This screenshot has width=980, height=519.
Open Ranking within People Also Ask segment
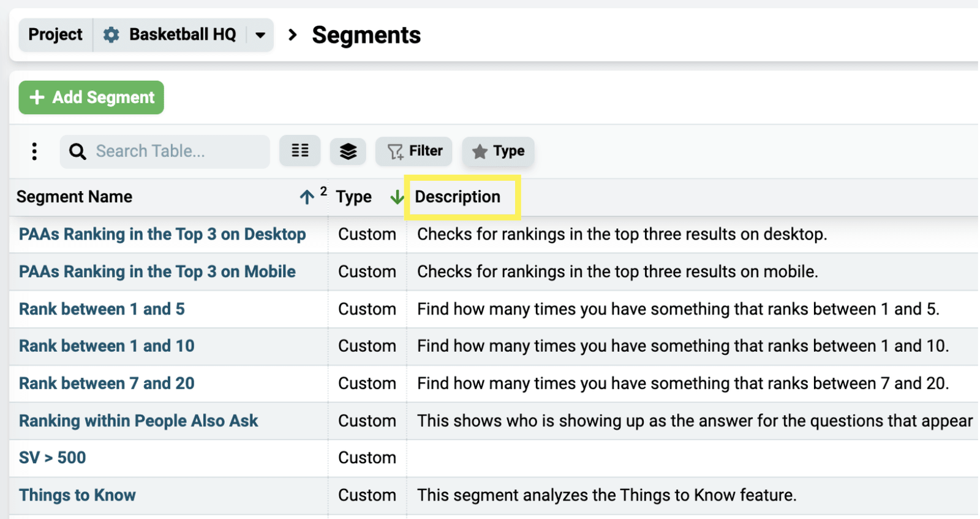(138, 420)
